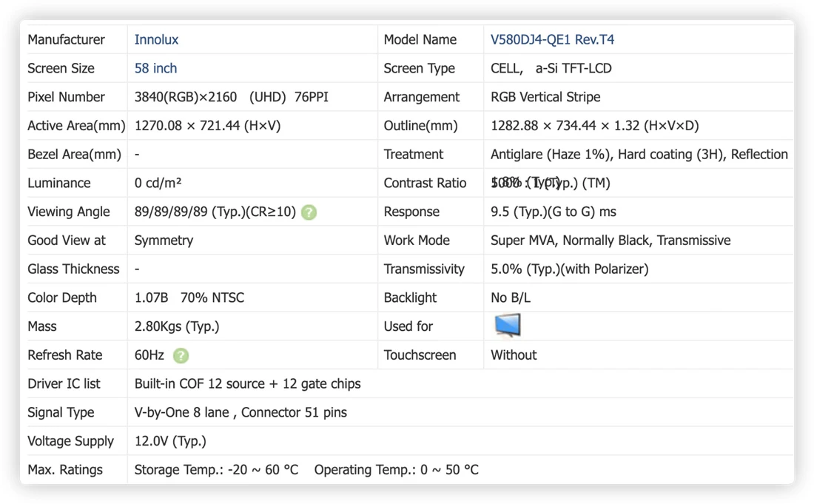Click the help icon beside 60Hz refresh rate
This screenshot has width=814, height=504.
click(x=181, y=355)
